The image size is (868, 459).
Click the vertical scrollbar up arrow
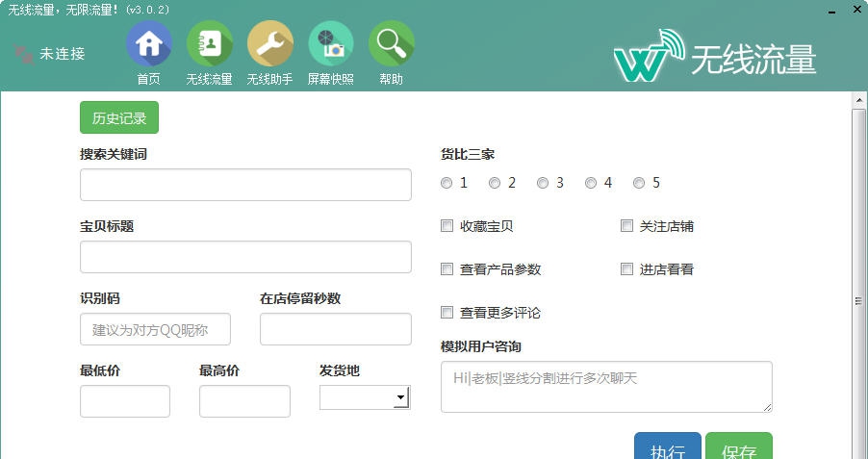[859, 100]
